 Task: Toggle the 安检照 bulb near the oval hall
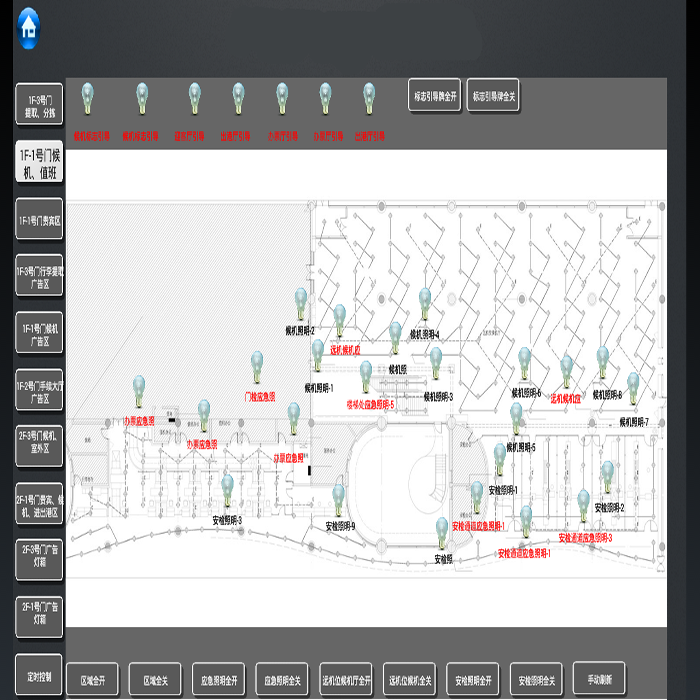[x=442, y=533]
